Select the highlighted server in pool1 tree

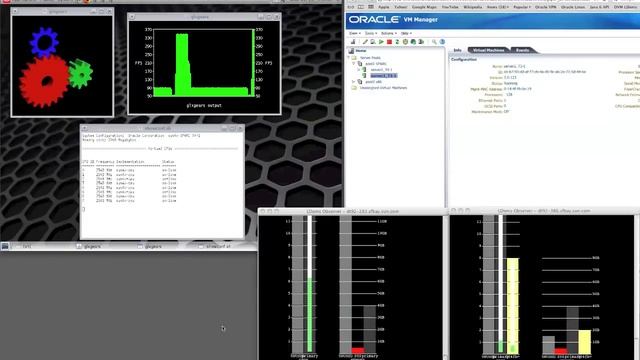click(384, 76)
